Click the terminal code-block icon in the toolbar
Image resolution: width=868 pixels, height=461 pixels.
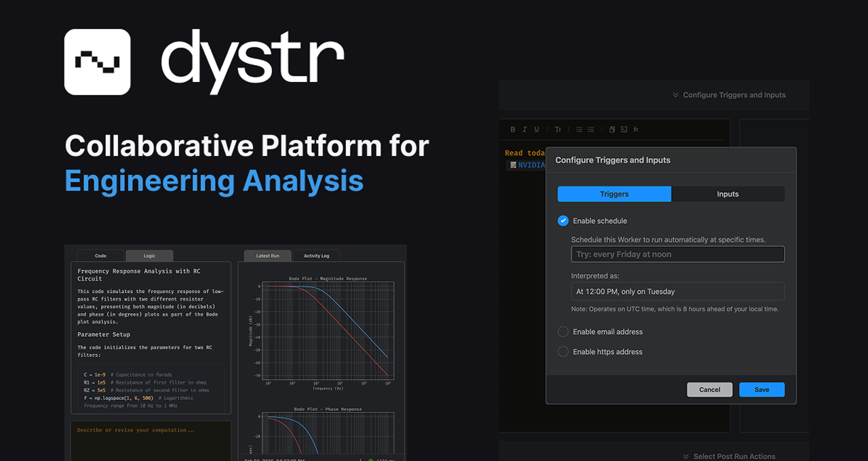pos(624,129)
